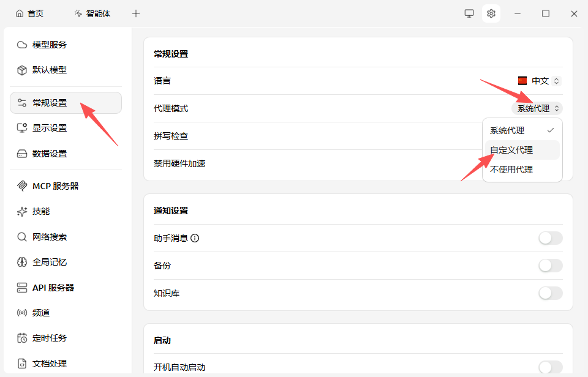Click the 频道 broadcast icon
Image resolution: width=588 pixels, height=377 pixels.
[22, 313]
